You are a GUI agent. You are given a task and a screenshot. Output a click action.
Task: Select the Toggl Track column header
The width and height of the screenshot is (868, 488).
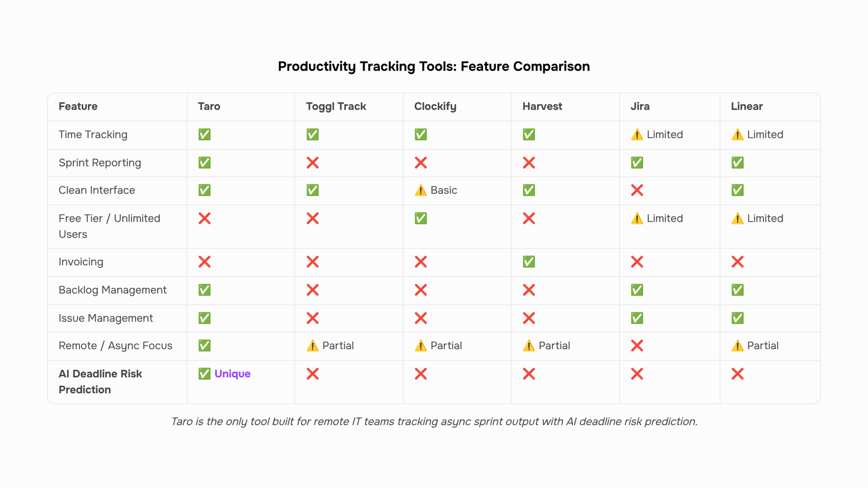pyautogui.click(x=336, y=106)
